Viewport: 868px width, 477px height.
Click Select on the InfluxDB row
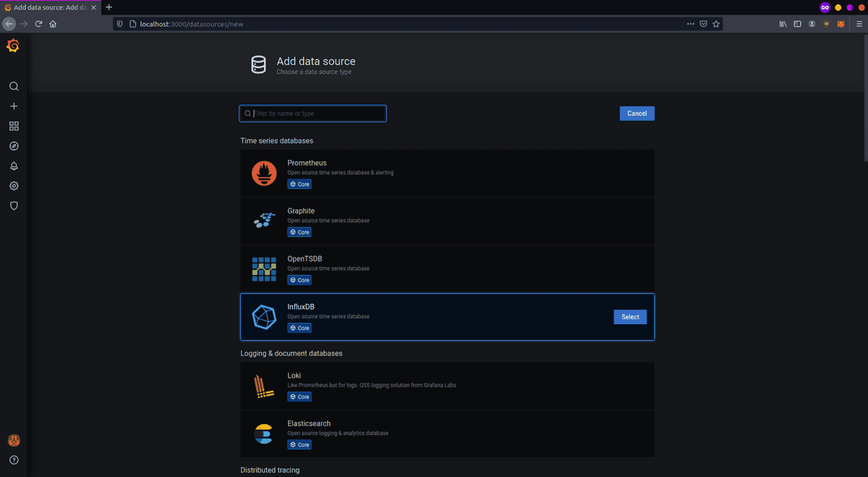629,316
